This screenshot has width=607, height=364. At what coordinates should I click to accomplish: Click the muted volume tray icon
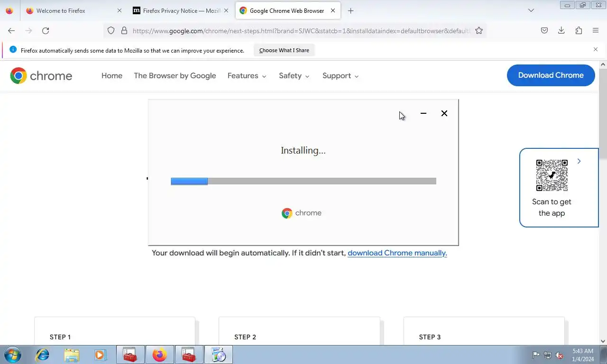[x=559, y=355]
